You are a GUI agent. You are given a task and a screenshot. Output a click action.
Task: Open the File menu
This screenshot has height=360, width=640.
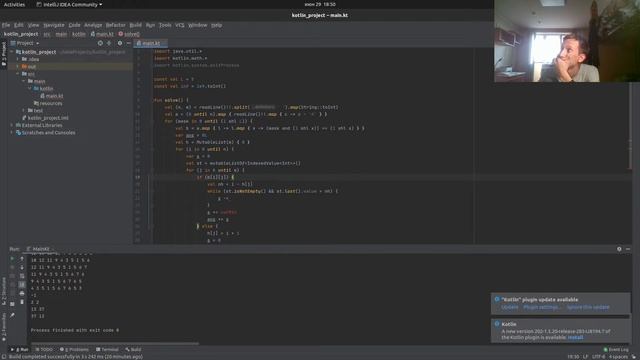tap(6, 25)
